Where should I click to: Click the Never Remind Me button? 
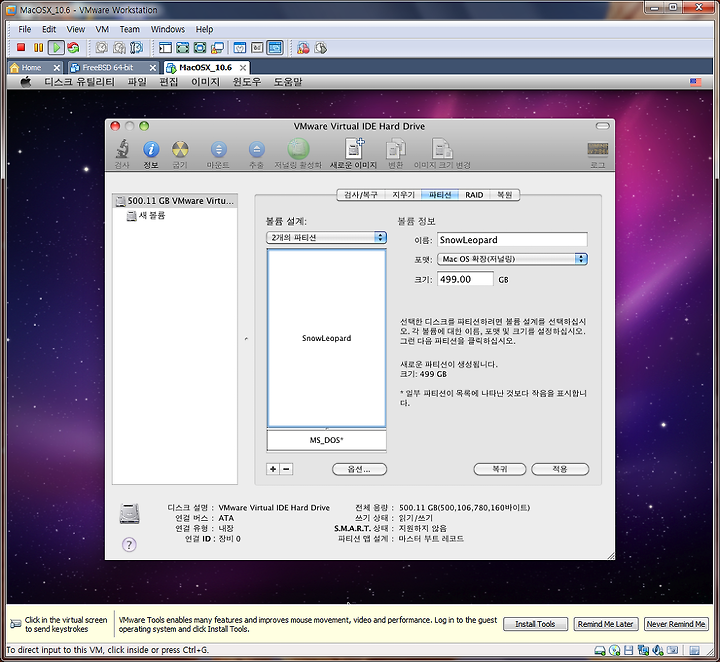click(x=676, y=624)
